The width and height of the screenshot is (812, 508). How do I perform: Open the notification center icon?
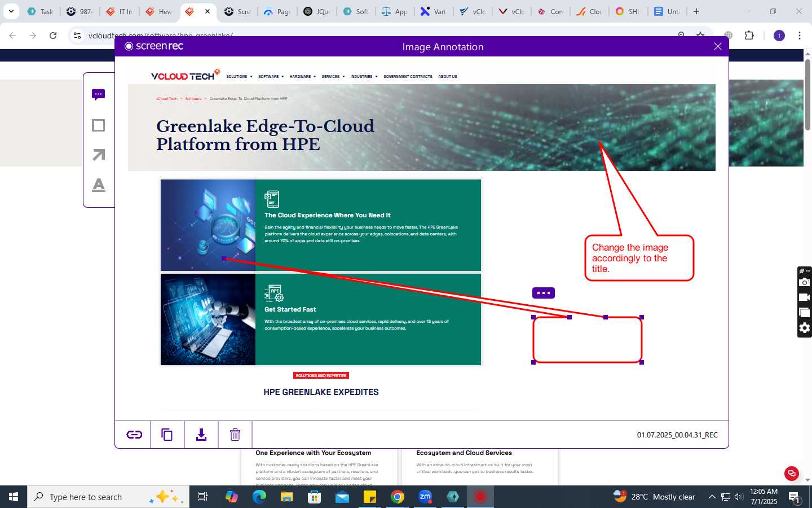coord(795,497)
